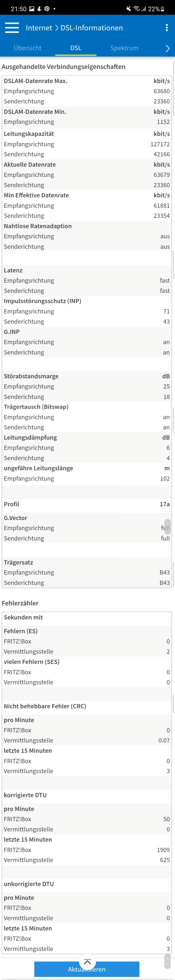Select the DSL tab
The height and width of the screenshot is (980, 175).
(x=76, y=48)
